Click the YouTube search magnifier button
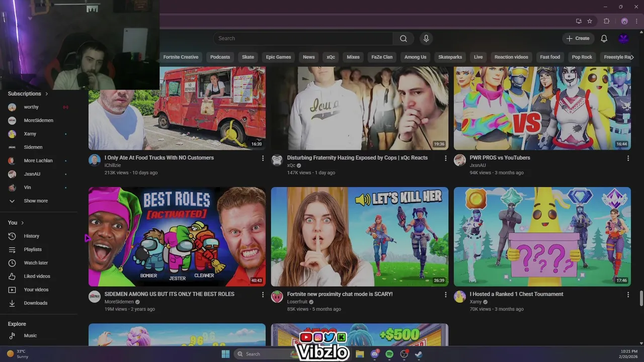Viewport: 644px width, 362px height. coord(404,38)
